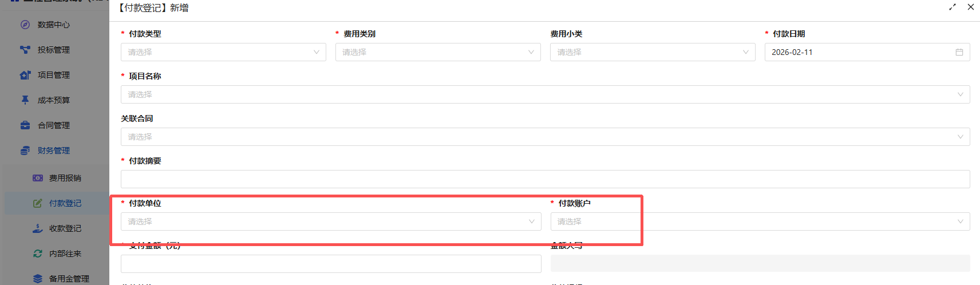
Task: Open the 费用类别 dropdown
Action: [x=438, y=52]
